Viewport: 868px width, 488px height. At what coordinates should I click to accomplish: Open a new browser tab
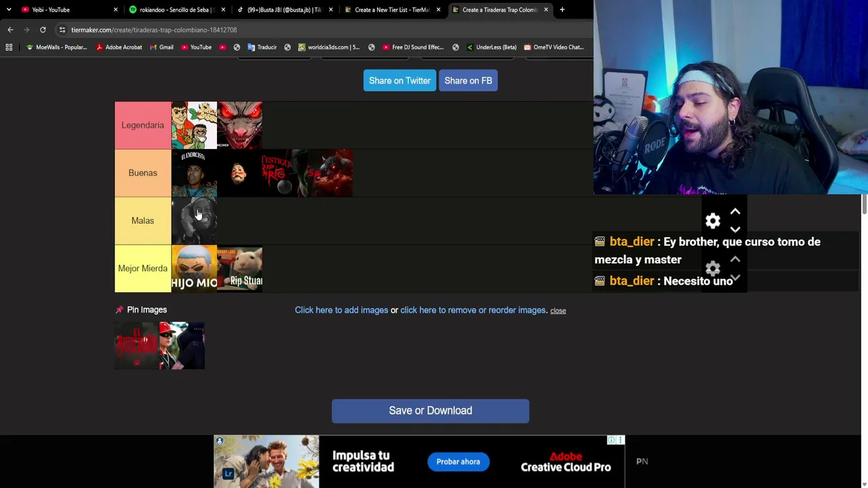tap(562, 9)
